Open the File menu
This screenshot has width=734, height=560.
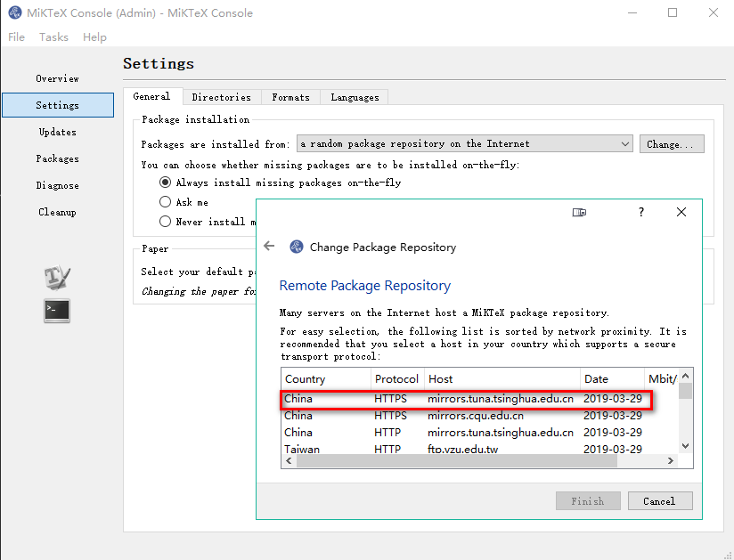pos(16,37)
